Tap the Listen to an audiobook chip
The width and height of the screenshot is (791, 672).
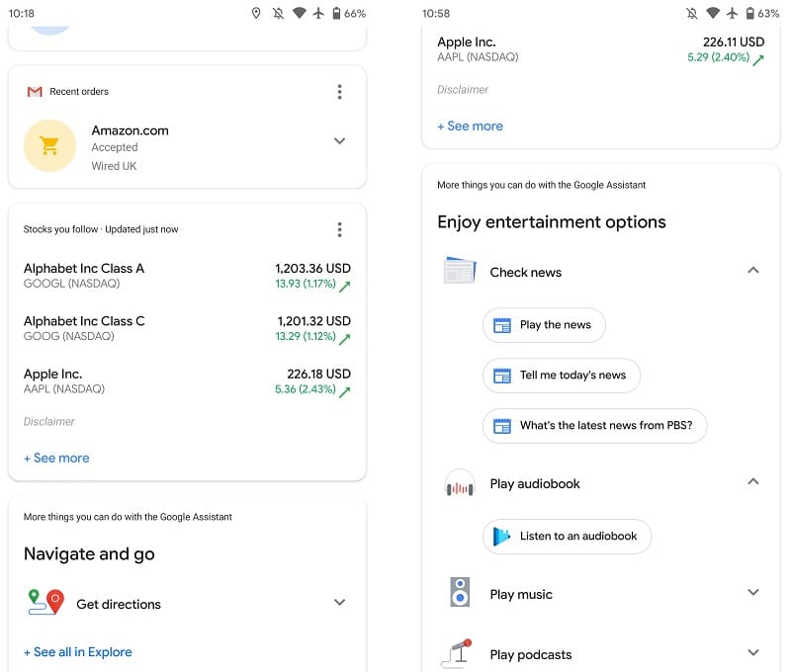pyautogui.click(x=567, y=537)
